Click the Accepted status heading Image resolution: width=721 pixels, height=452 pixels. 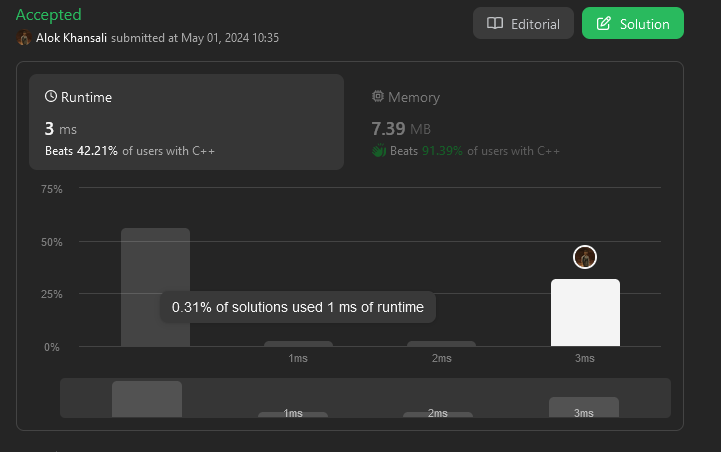click(48, 15)
